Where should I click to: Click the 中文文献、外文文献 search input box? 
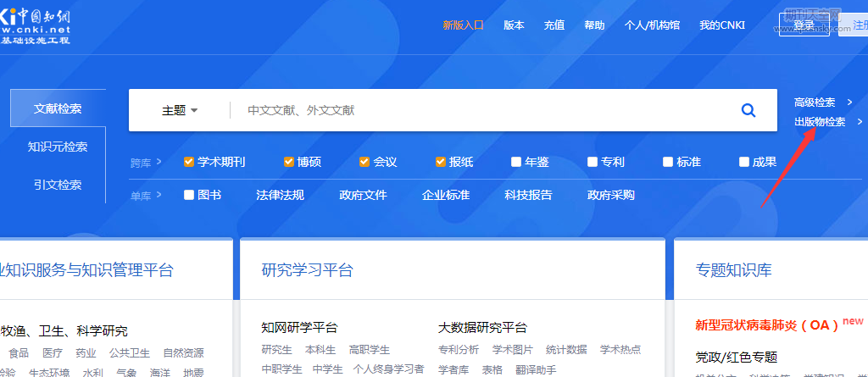tap(483, 110)
